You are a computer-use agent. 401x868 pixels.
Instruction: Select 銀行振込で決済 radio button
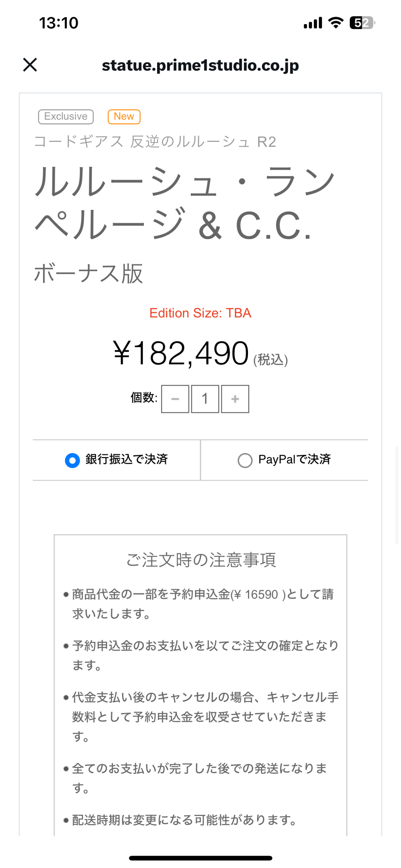[73, 460]
